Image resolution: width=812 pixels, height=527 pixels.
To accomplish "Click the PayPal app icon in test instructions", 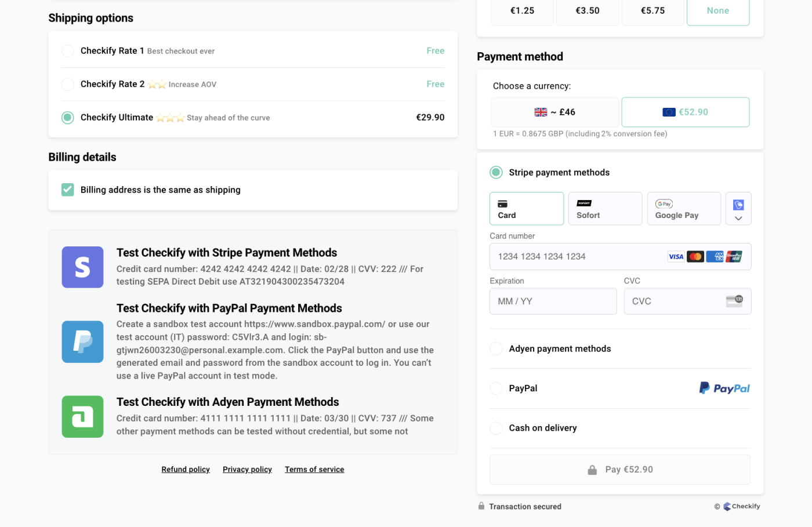I will pyautogui.click(x=82, y=341).
